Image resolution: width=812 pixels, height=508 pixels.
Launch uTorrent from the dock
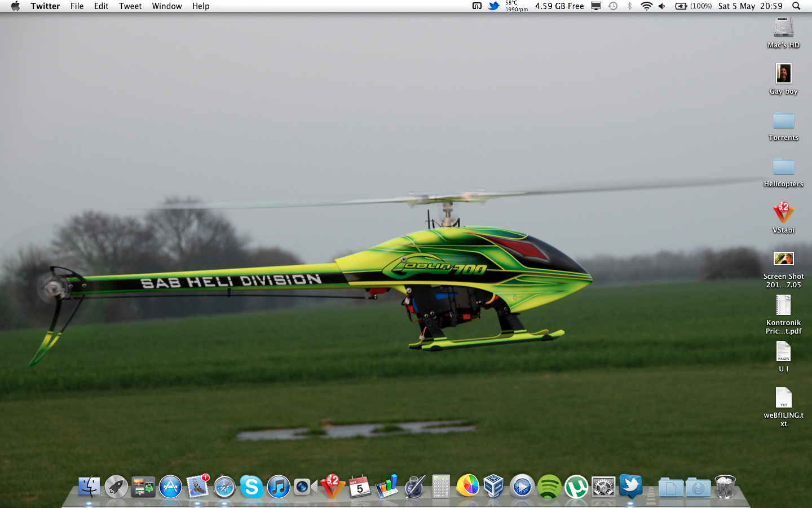(576, 487)
